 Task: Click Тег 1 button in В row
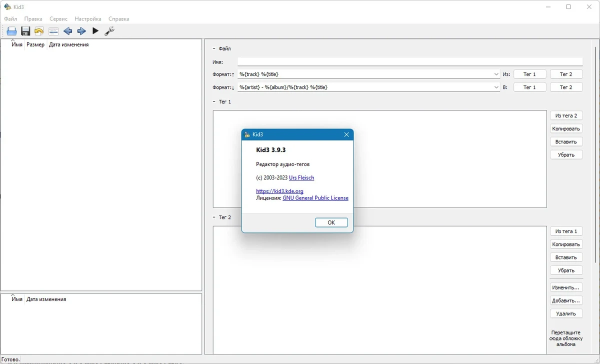click(529, 87)
